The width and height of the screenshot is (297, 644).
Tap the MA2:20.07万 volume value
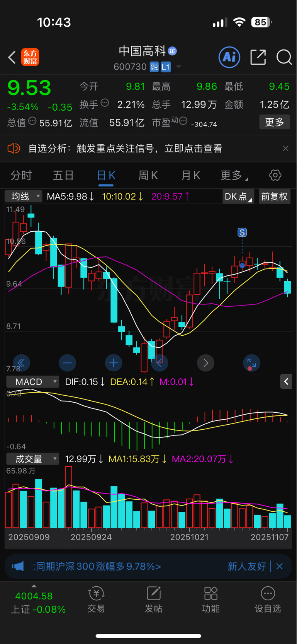pyautogui.click(x=203, y=459)
